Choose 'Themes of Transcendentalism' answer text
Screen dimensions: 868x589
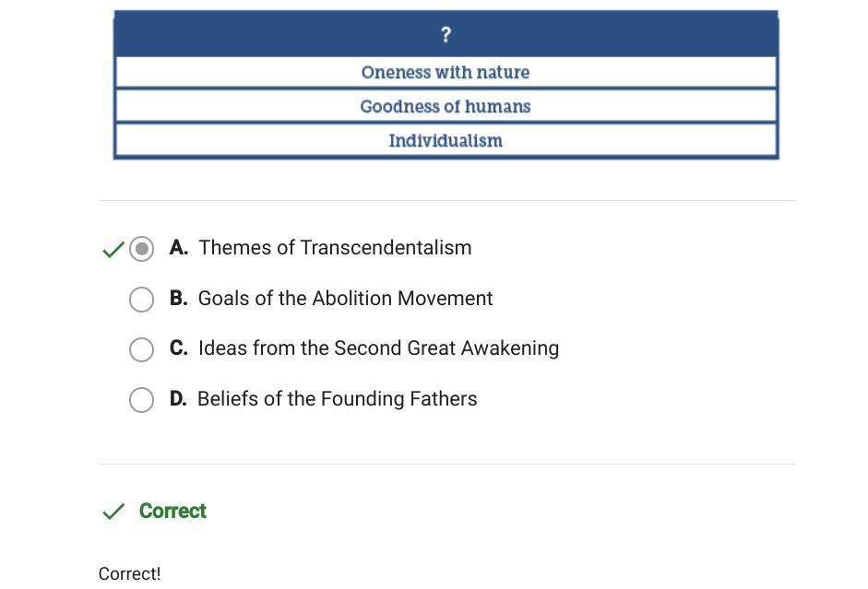335,248
